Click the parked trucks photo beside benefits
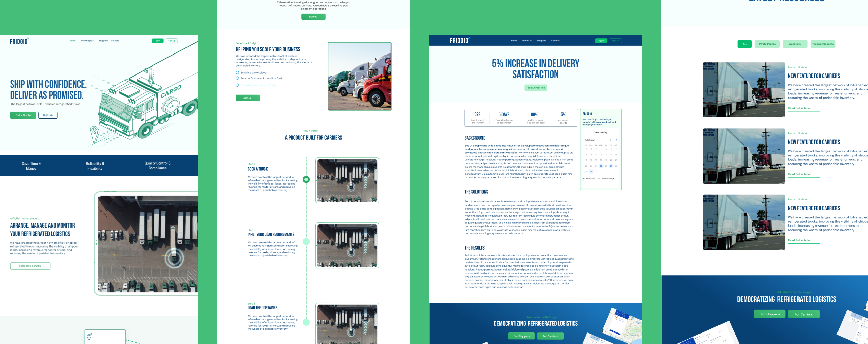 coord(360,76)
